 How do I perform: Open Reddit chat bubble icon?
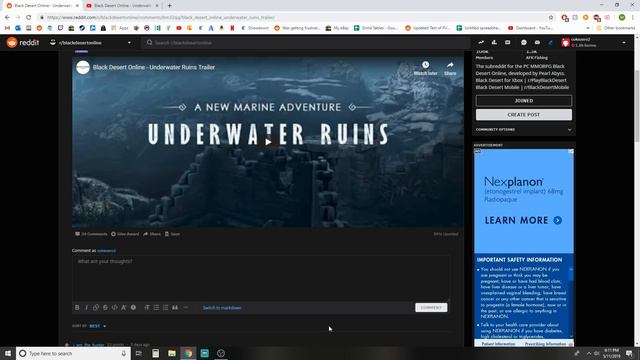(x=524, y=42)
